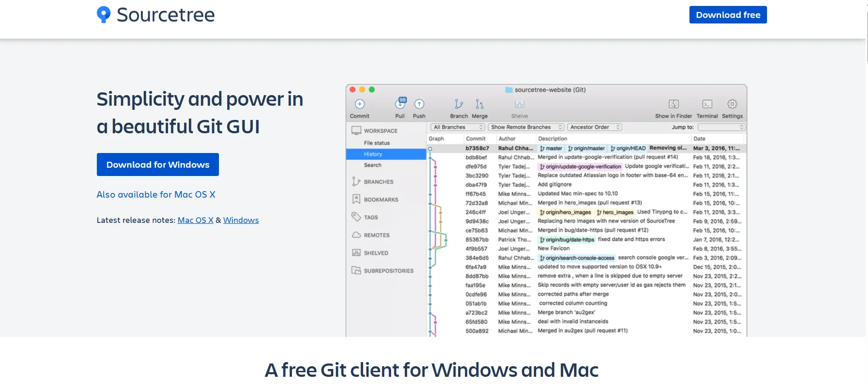The width and height of the screenshot is (868, 386).
Task: Click the Pull icon with badge
Action: [x=400, y=104]
